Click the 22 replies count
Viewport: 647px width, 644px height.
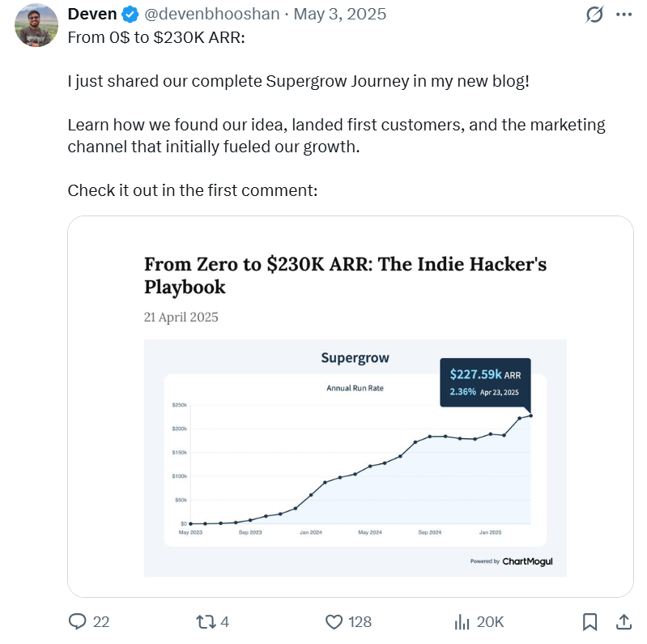(101, 621)
